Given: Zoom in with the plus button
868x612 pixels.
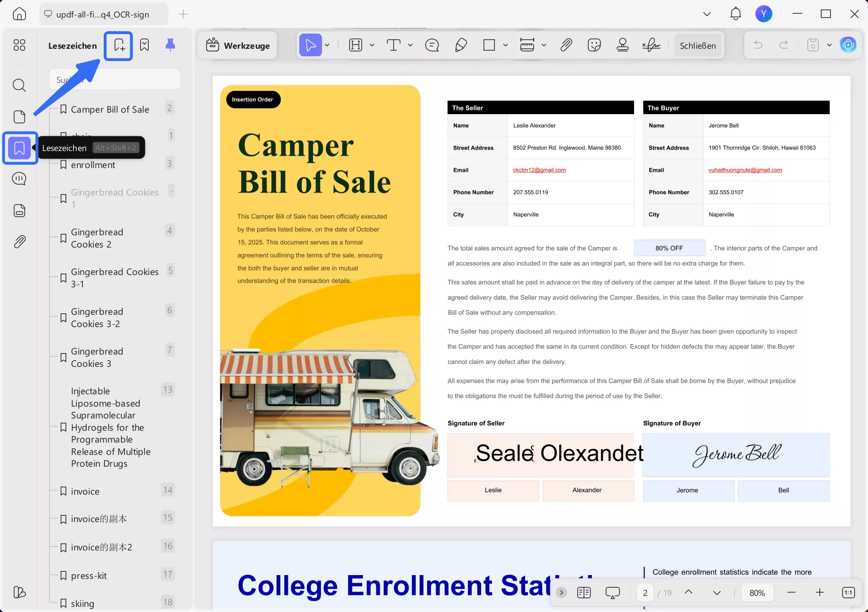Looking at the screenshot, I should pyautogui.click(x=820, y=593).
